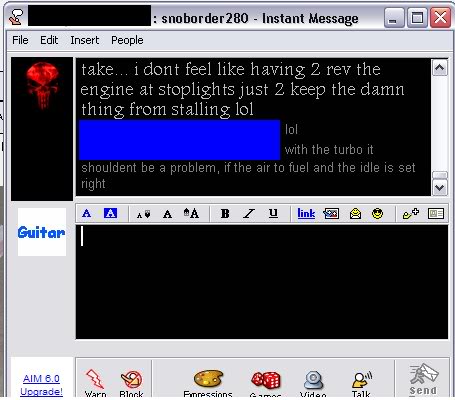The height and width of the screenshot is (400, 455).
Task: Click the 'thing from stalling lol' text
Action: coord(167,109)
